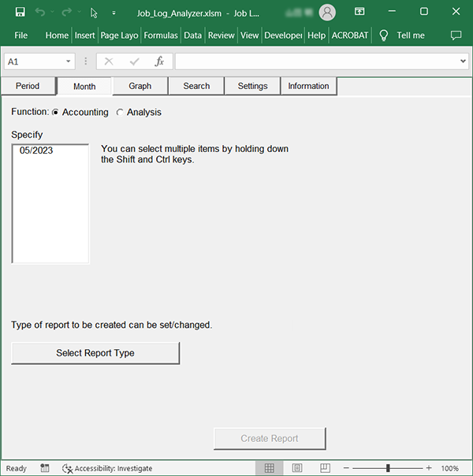Click the Create Report button
The image size is (473, 476).
pos(270,439)
